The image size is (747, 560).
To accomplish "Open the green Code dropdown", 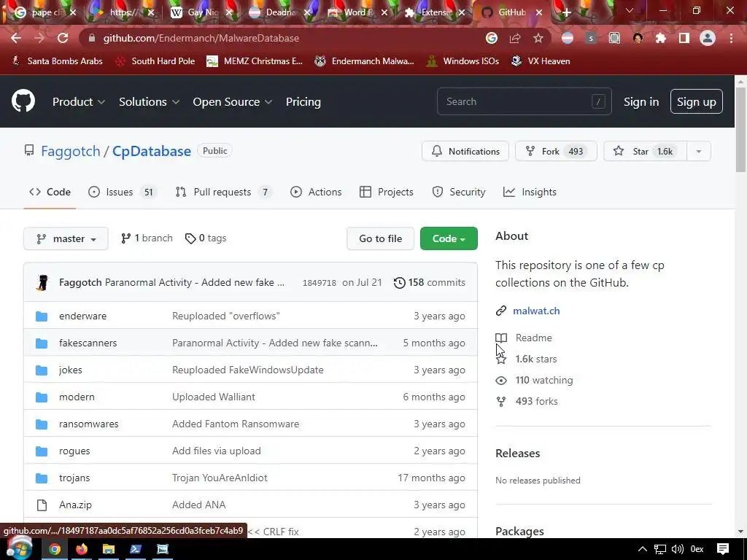I will coord(449,238).
